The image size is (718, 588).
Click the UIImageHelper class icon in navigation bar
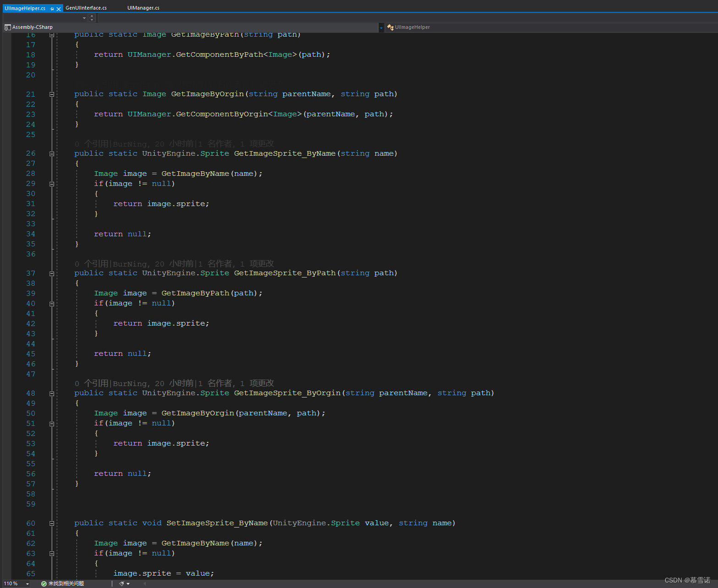click(390, 27)
